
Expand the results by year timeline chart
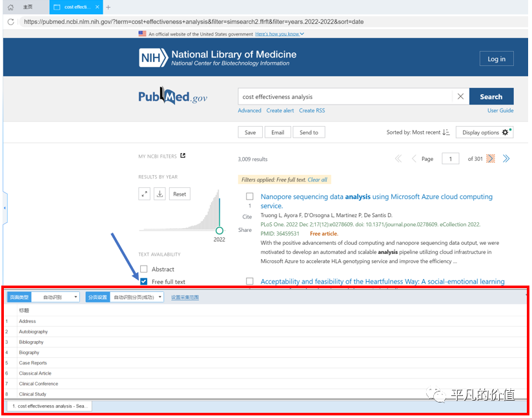pos(144,194)
